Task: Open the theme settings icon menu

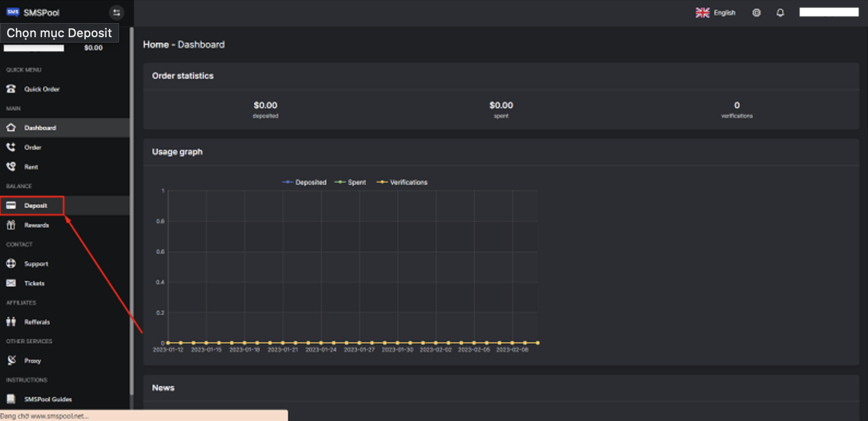Action: (x=756, y=13)
